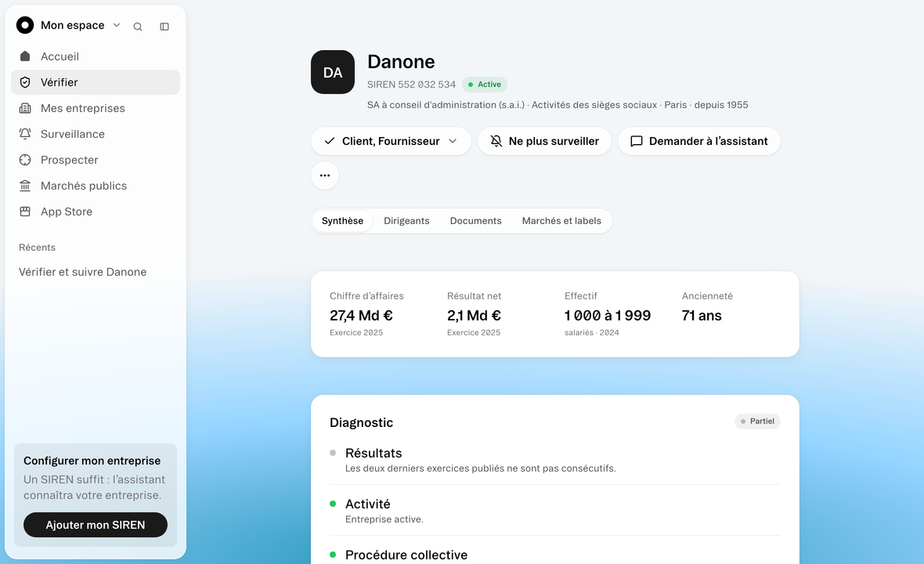The height and width of the screenshot is (564, 924).
Task: Click the Effectif label
Action: coord(580,296)
